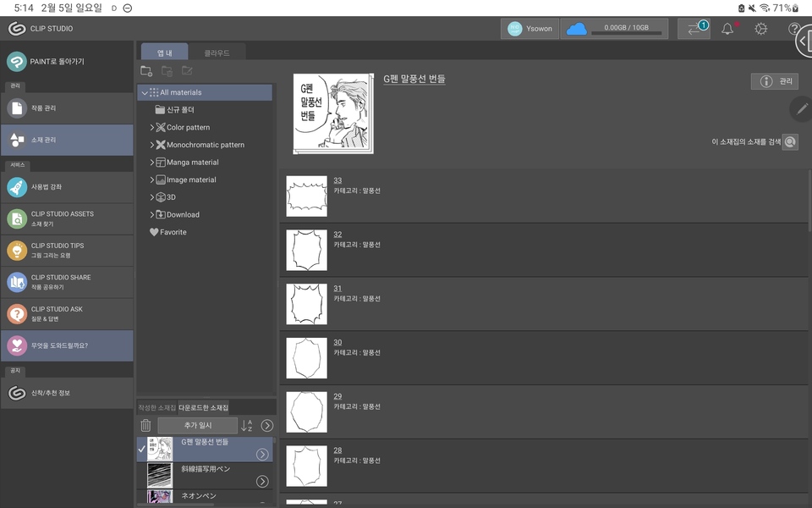
Task: Open the Ysowon account button
Action: coord(529,29)
